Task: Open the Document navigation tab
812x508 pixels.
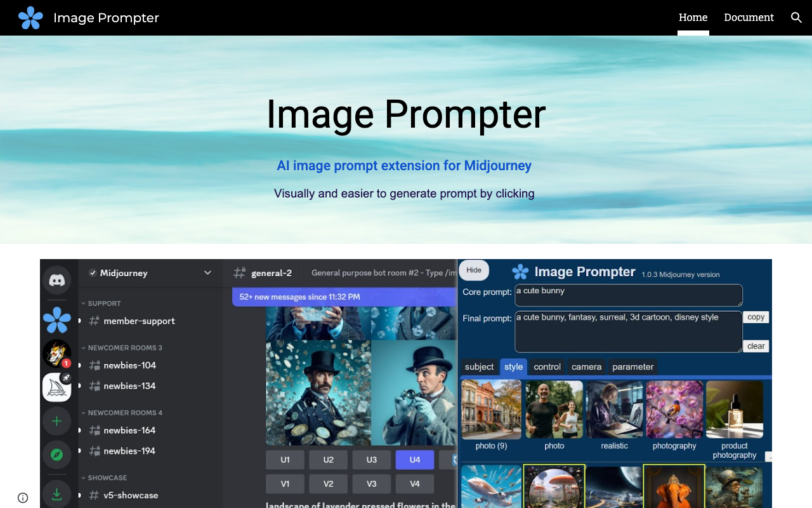Action: 749,18
